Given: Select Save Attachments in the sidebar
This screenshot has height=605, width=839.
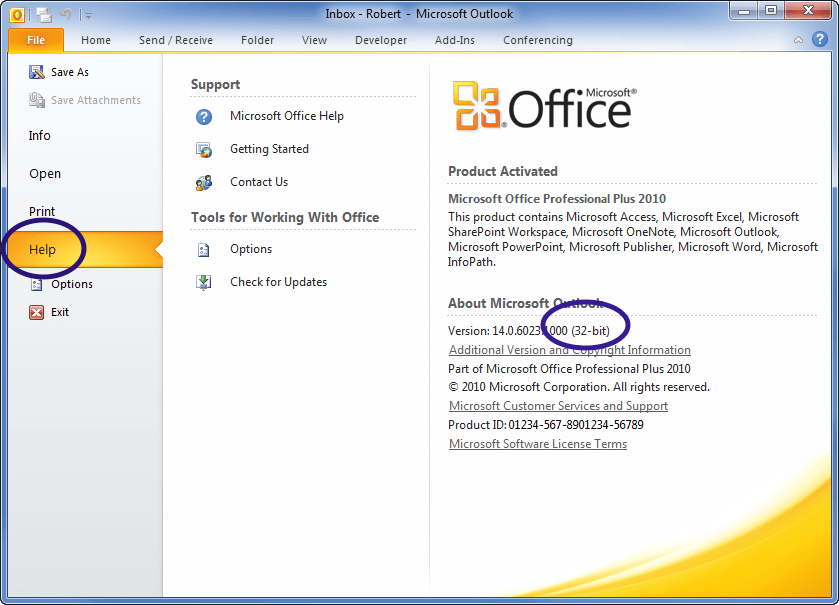Looking at the screenshot, I should point(96,100).
